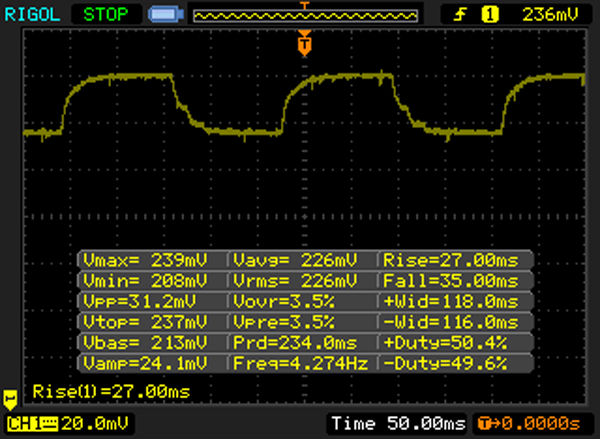
Task: Click the Vamp=24.1mV measurement
Action: (145, 363)
